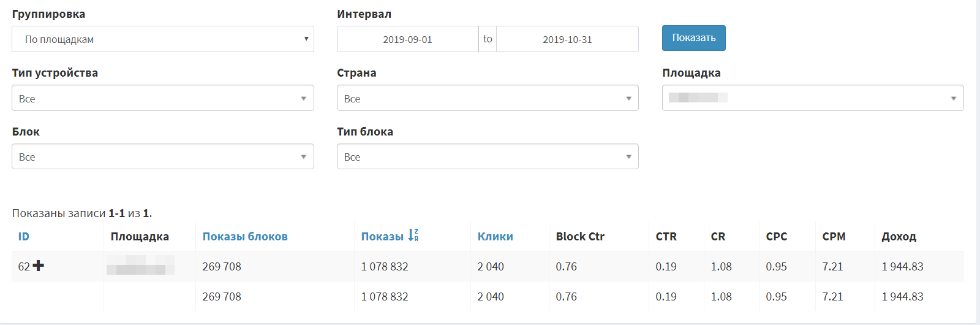The height and width of the screenshot is (325, 980).
Task: Click the Доход column header
Action: point(899,237)
